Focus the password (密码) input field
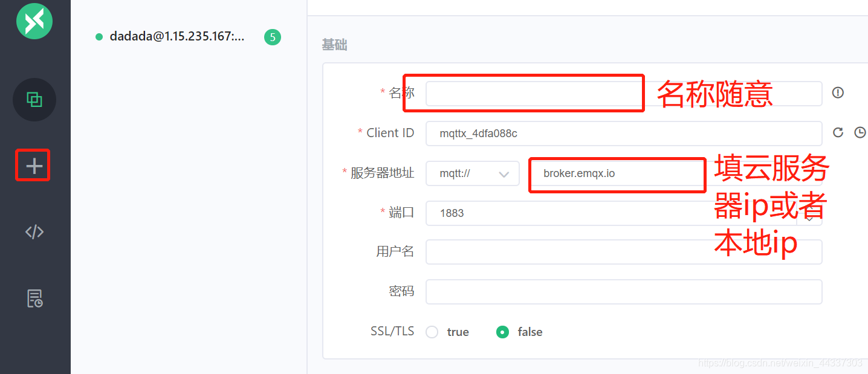The image size is (868, 374). point(624,292)
